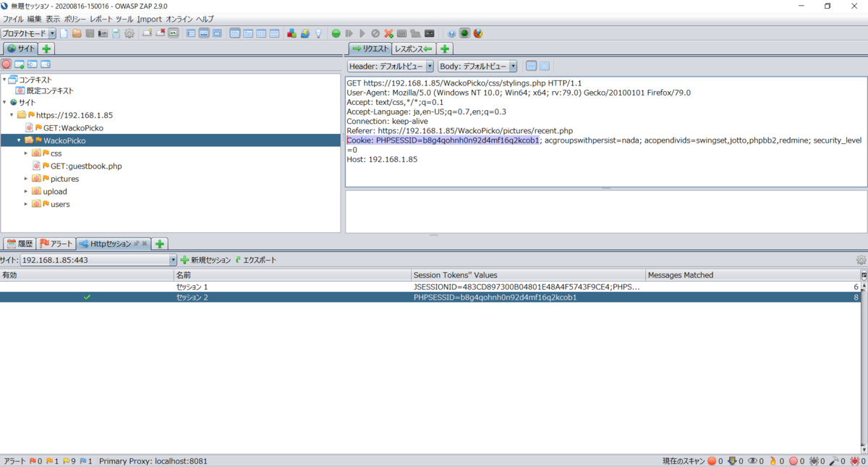
Task: Switch to the 履歴 tab
Action: pos(20,243)
